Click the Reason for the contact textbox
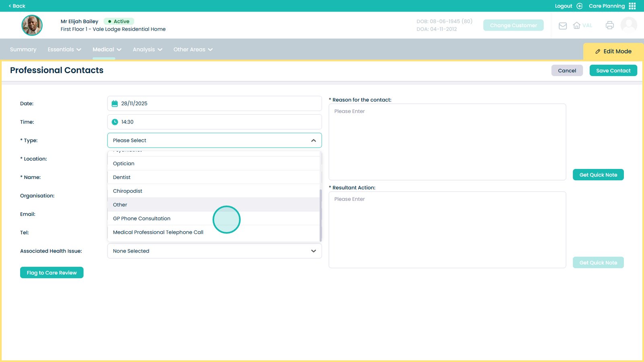Image resolution: width=644 pixels, height=362 pixels. click(x=447, y=142)
